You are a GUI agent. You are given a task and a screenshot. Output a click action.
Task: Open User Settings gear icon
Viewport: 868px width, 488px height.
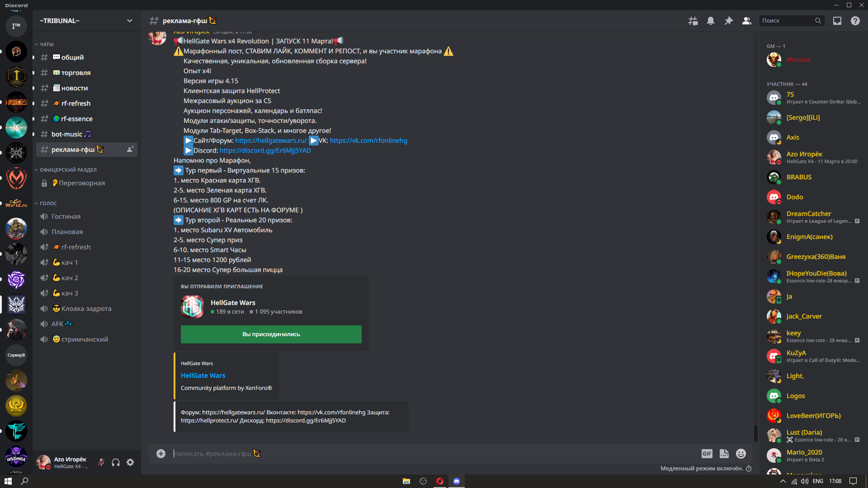(130, 462)
